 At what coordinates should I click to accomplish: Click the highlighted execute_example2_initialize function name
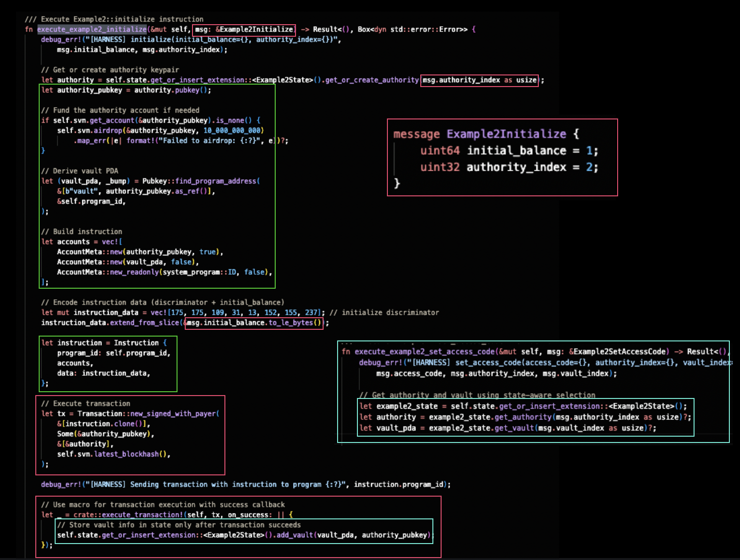92,29
